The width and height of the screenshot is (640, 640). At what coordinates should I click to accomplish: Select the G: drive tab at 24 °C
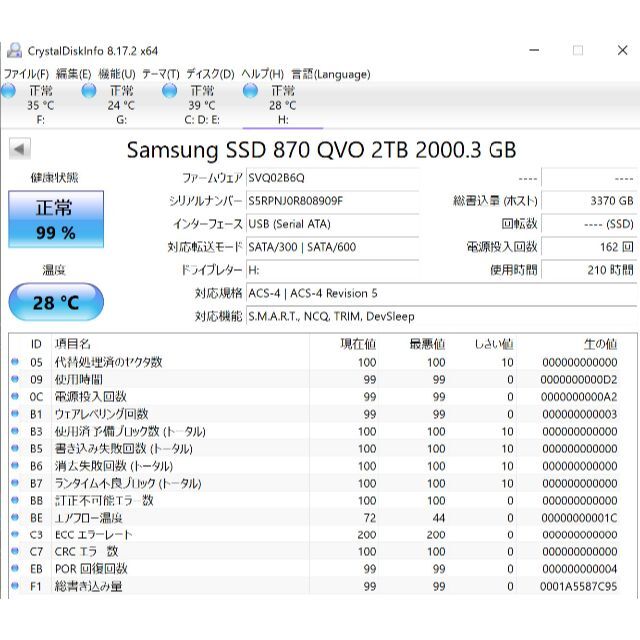pyautogui.click(x=121, y=105)
